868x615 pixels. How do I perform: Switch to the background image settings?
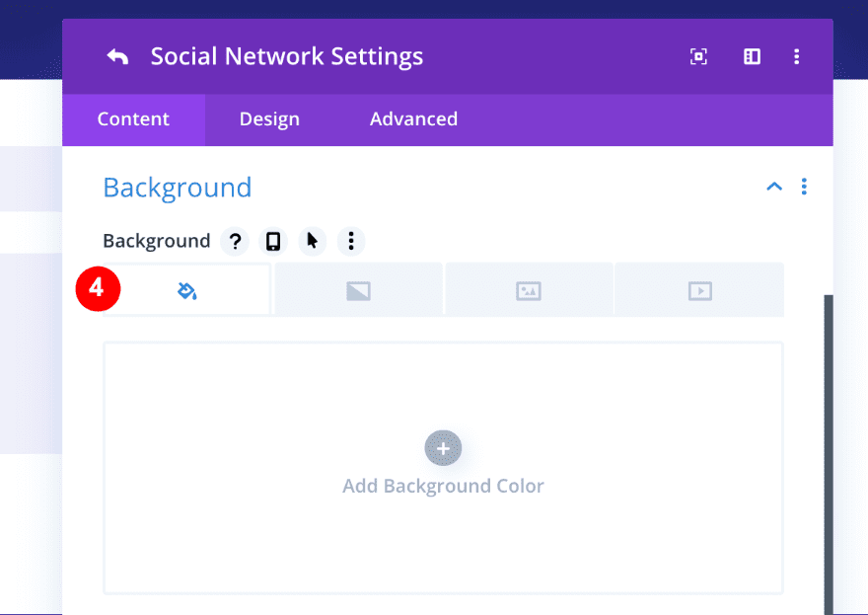pos(529,289)
